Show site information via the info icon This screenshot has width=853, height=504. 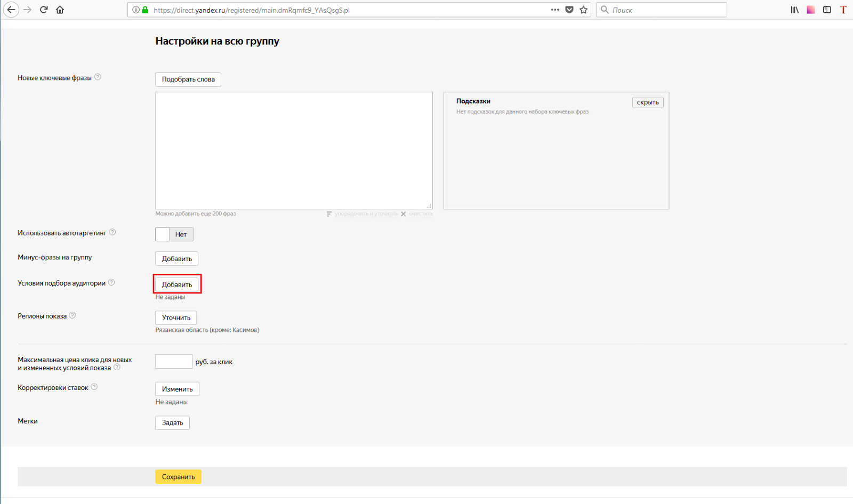136,10
